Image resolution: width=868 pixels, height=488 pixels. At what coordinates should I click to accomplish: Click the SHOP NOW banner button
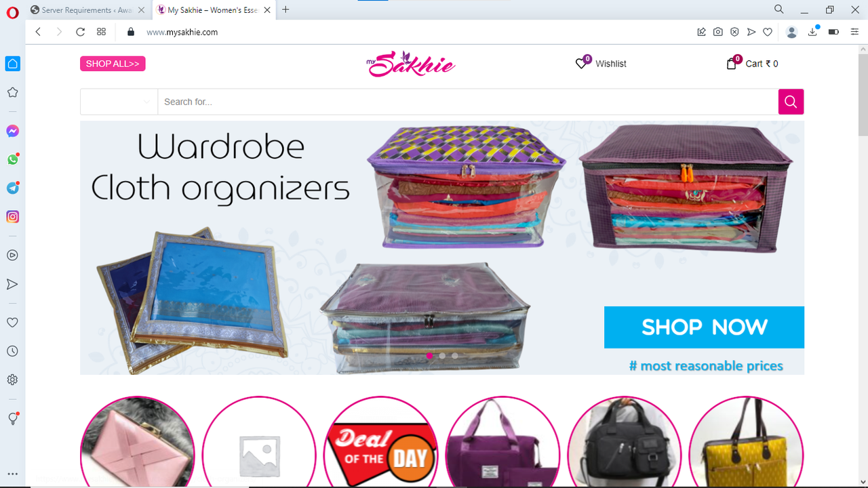tap(704, 327)
